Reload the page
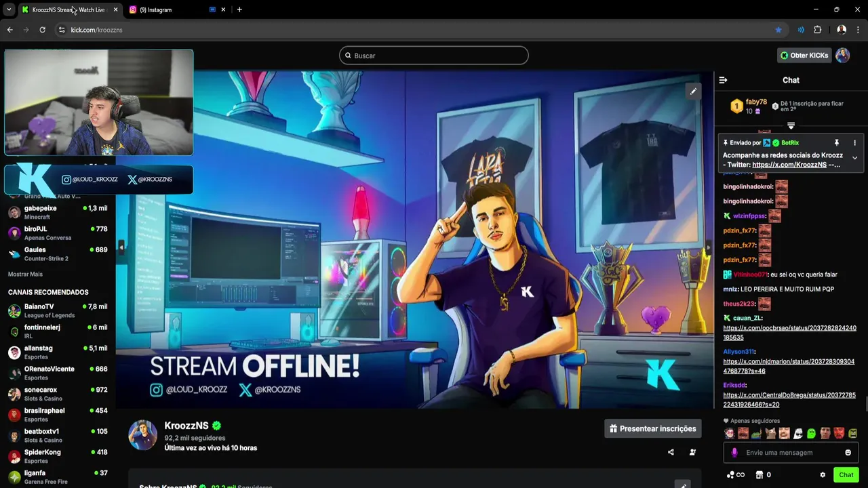This screenshot has height=488, width=868. point(42,30)
